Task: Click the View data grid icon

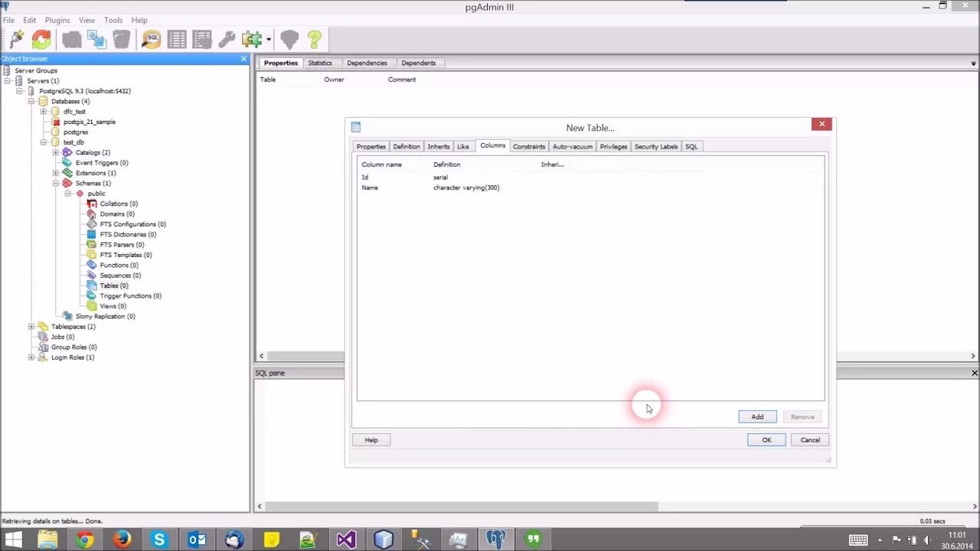Action: click(177, 39)
